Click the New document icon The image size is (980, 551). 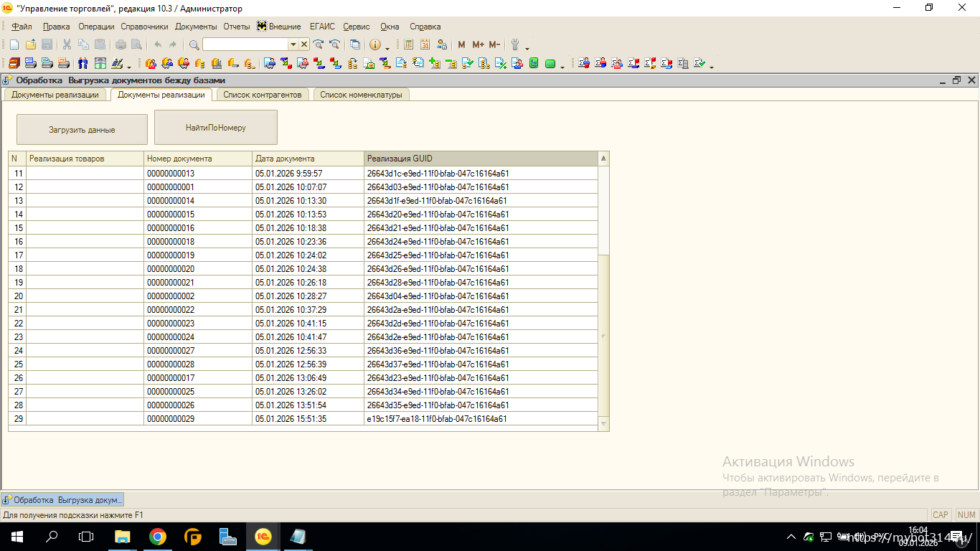[x=14, y=44]
